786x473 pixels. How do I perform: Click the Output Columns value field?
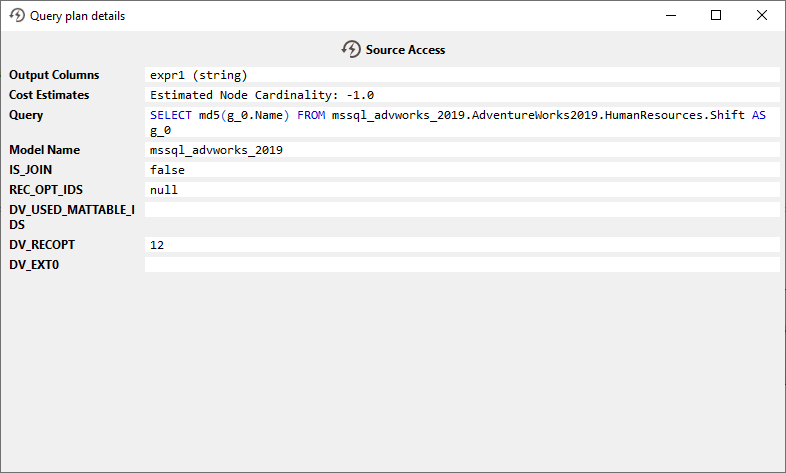pos(461,75)
